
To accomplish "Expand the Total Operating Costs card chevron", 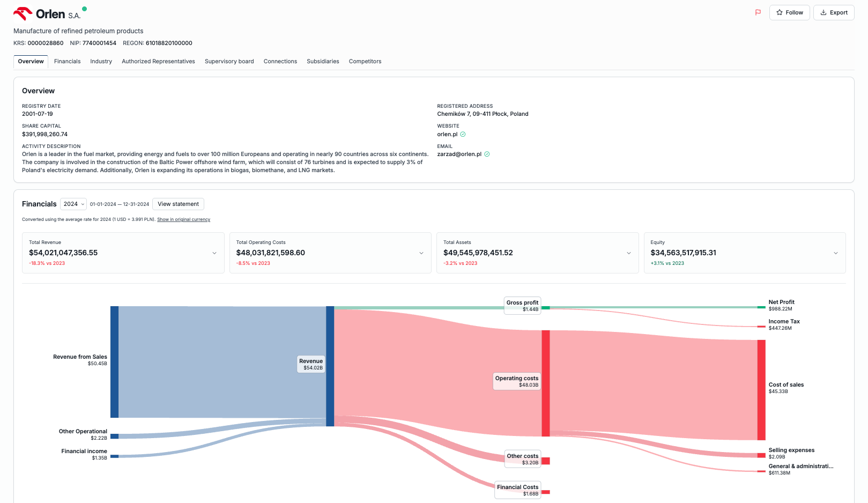I will point(421,253).
